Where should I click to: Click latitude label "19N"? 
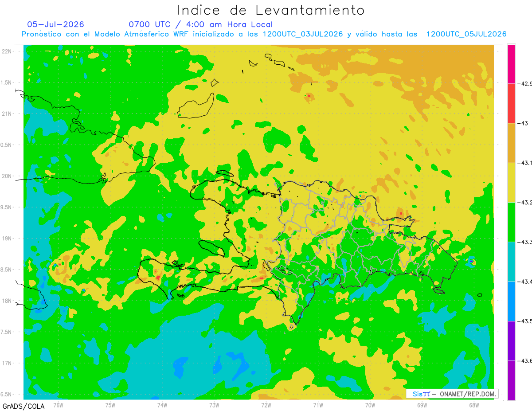click(7, 239)
